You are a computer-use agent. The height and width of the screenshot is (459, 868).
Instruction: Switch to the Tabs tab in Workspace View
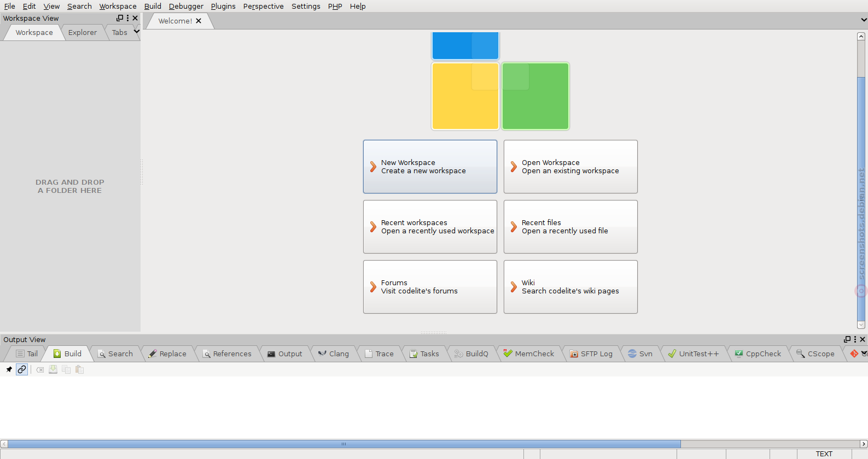point(120,33)
